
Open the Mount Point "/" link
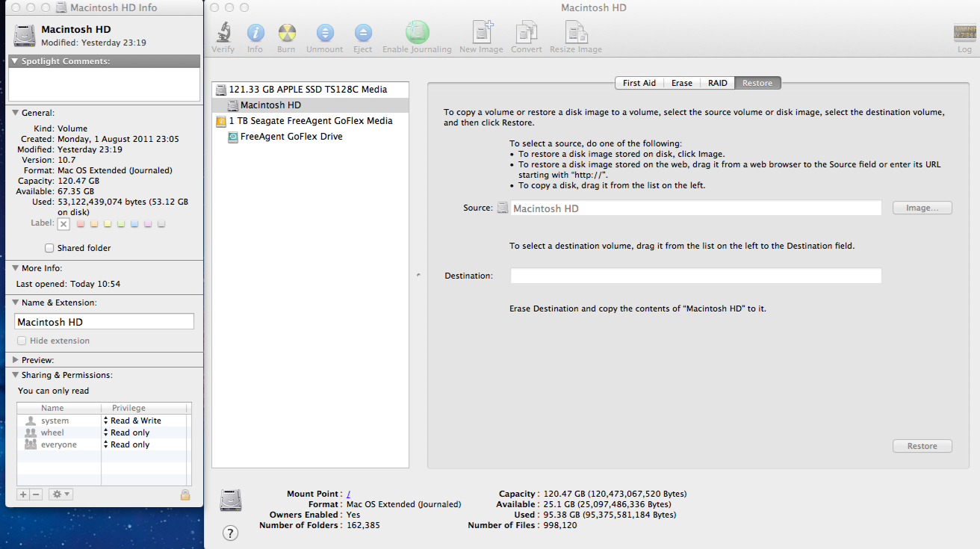[x=349, y=494]
